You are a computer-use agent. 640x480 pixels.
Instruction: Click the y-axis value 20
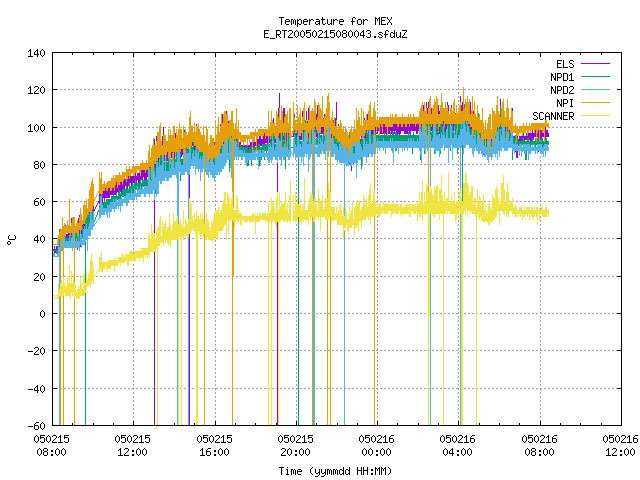click(x=39, y=277)
